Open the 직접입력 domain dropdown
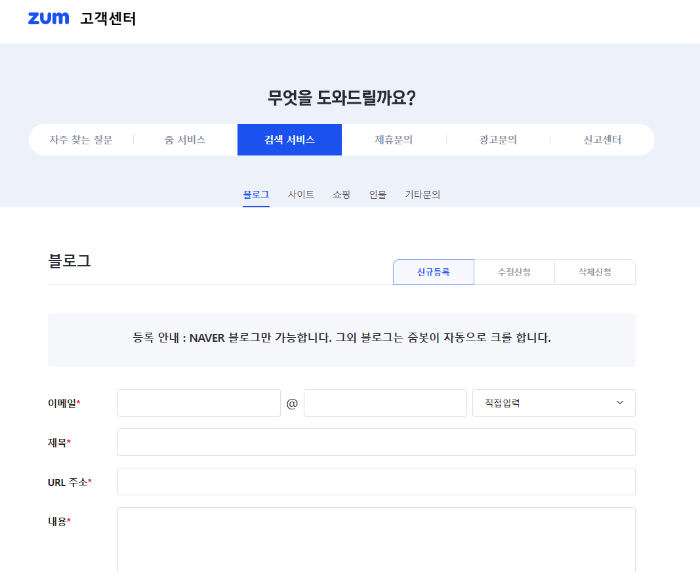Viewport: 700px width, 572px height. pos(554,403)
